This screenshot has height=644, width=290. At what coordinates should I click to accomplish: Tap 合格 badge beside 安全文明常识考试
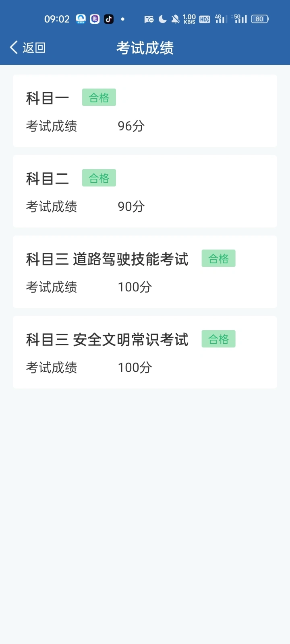(x=218, y=339)
